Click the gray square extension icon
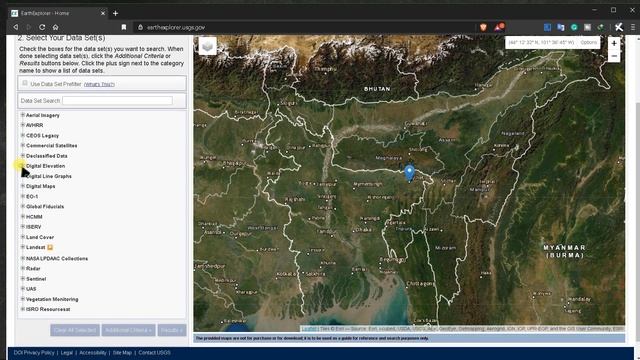The width and height of the screenshot is (640, 360). pyautogui.click(x=587, y=27)
